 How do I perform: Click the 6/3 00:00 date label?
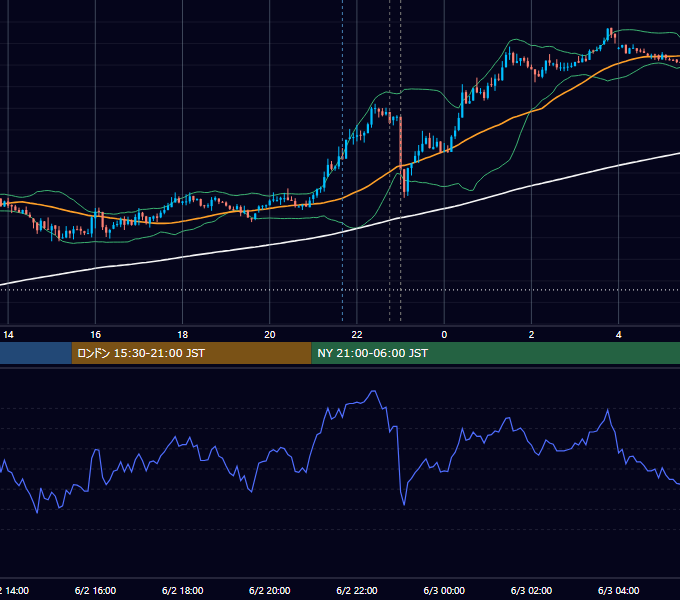(x=444, y=590)
